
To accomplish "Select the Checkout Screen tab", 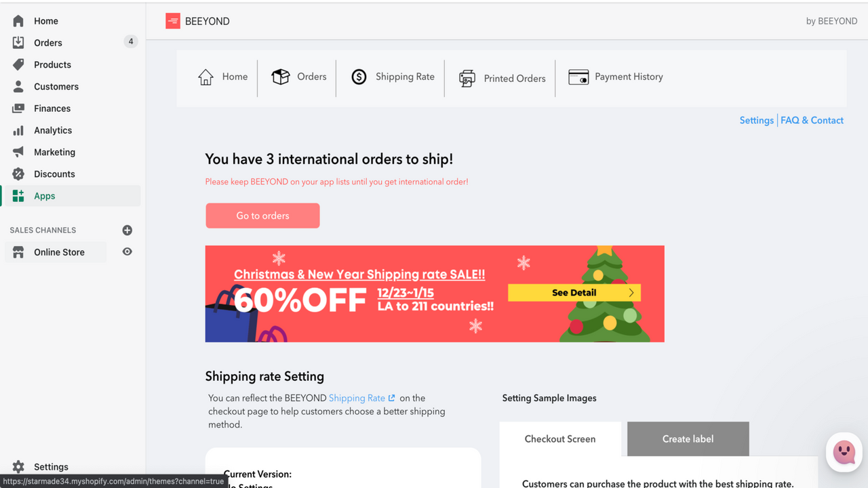I will click(560, 439).
